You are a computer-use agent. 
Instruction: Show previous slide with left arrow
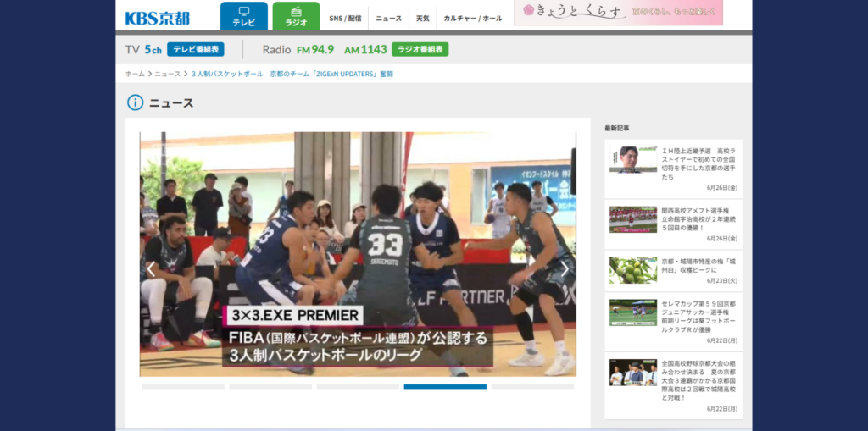click(x=151, y=269)
